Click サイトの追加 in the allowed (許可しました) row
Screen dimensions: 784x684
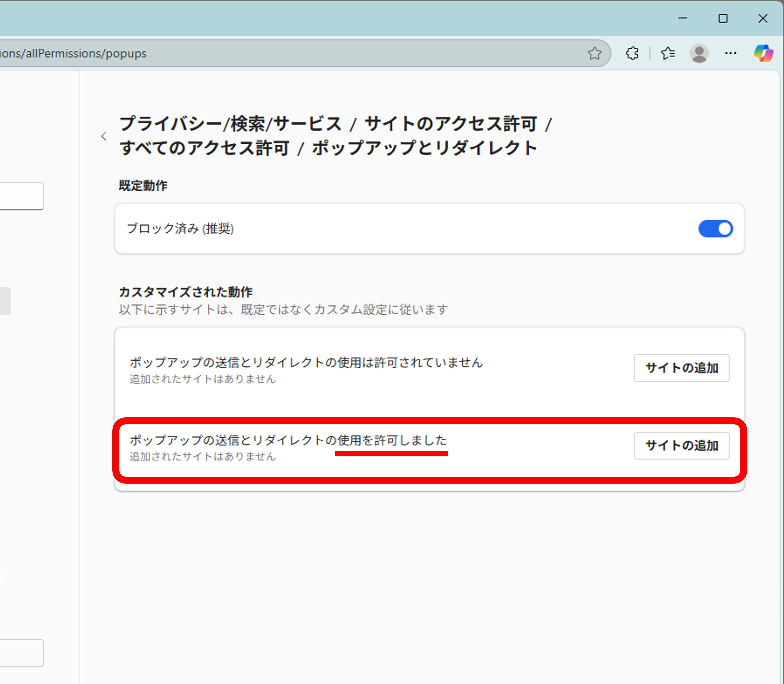coord(681,445)
